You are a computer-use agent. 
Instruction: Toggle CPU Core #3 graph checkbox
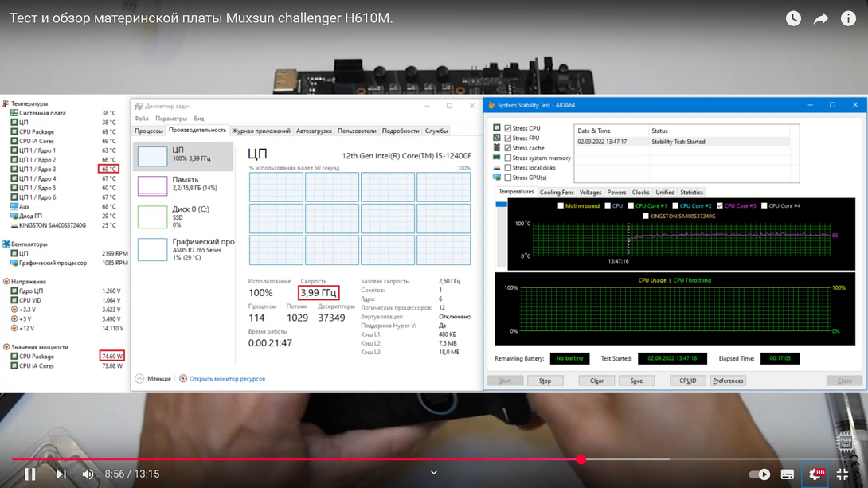click(x=720, y=206)
